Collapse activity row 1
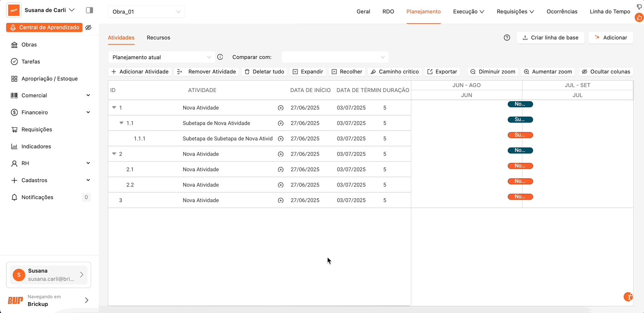 pos(114,108)
